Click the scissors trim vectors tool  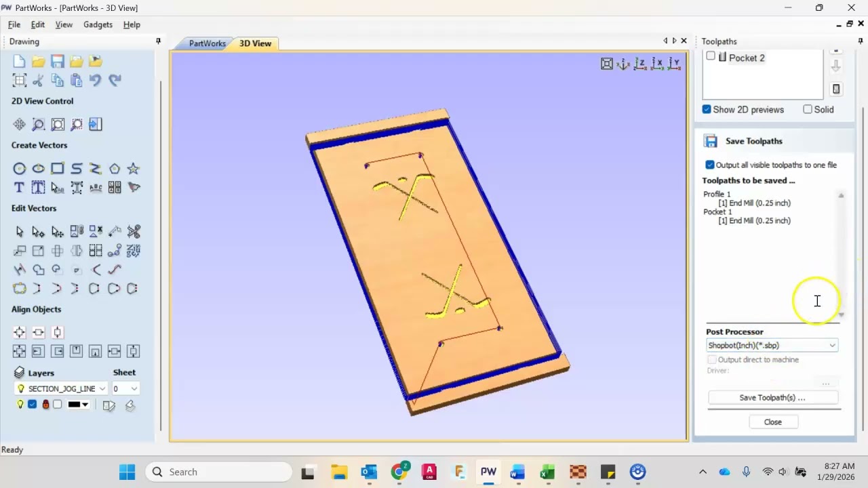[134, 232]
